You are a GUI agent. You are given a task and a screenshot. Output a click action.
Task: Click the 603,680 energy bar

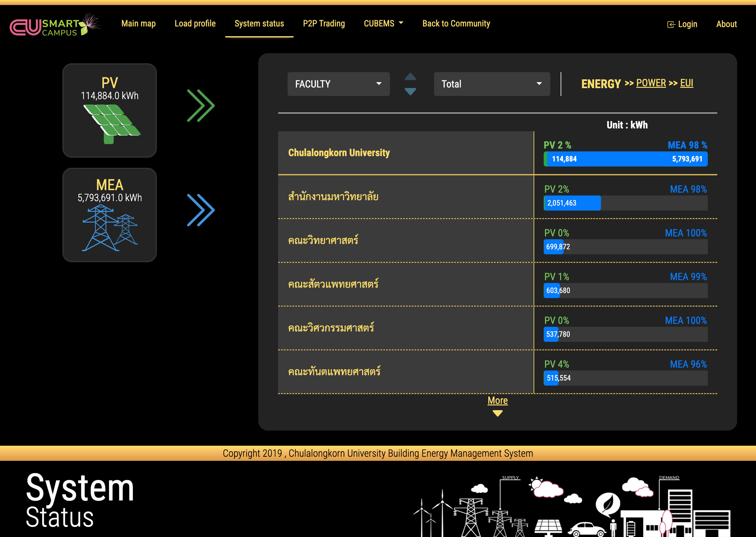[x=625, y=290]
